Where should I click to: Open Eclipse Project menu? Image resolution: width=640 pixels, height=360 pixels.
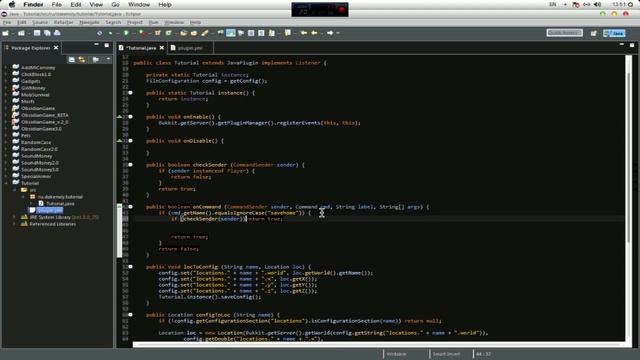coord(135,22)
